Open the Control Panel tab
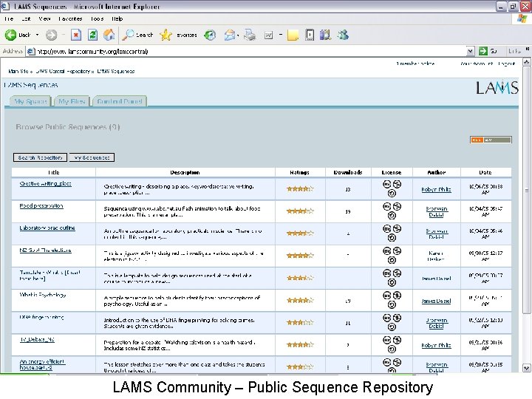This screenshot has width=532, height=399. click(120, 101)
